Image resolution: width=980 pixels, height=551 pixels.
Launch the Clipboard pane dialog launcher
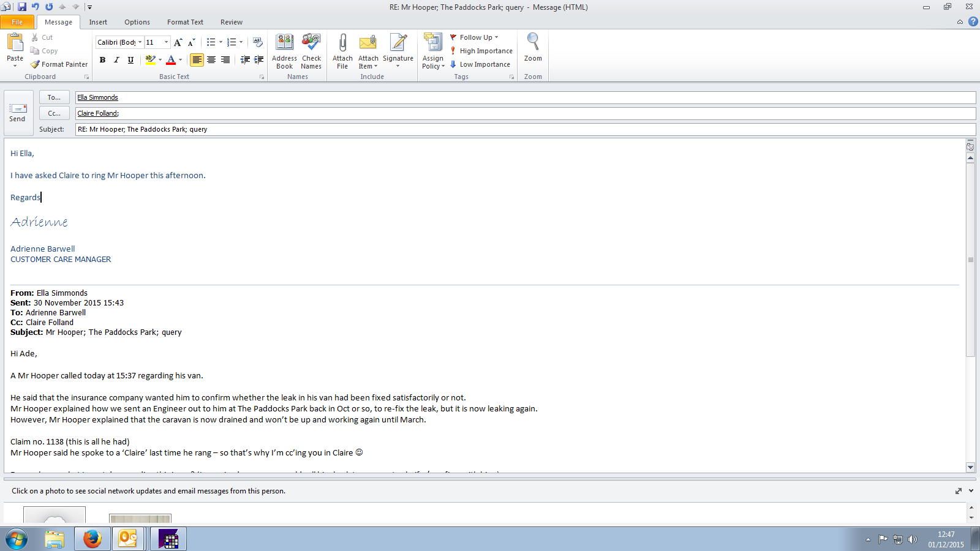[x=86, y=77]
